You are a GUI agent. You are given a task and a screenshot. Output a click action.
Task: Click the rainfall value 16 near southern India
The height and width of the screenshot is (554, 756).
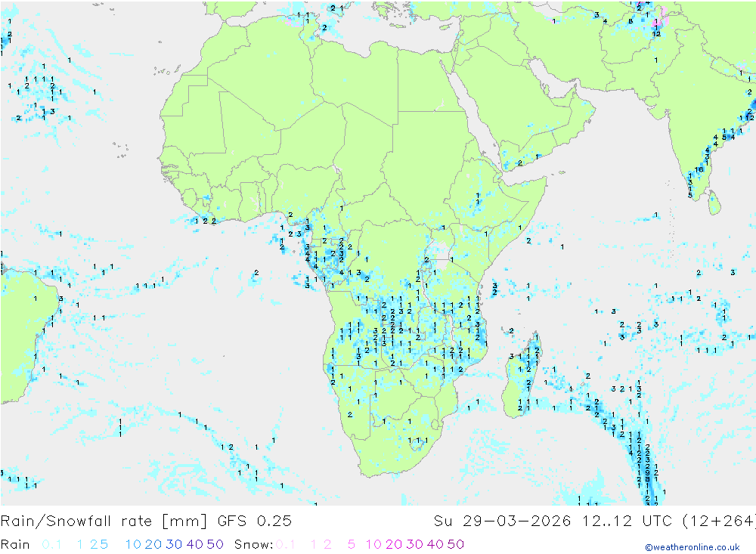click(x=699, y=169)
